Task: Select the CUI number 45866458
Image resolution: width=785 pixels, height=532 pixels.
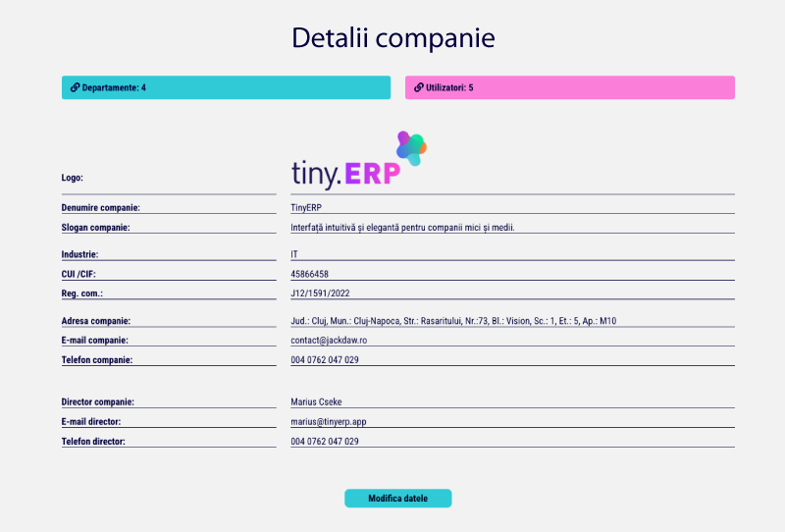Action: coord(309,274)
